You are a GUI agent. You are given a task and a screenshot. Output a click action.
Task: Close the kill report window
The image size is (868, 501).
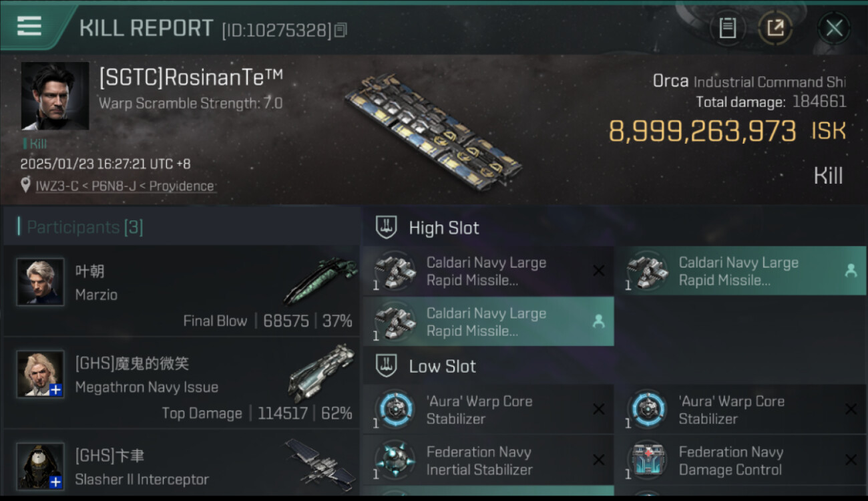[834, 28]
